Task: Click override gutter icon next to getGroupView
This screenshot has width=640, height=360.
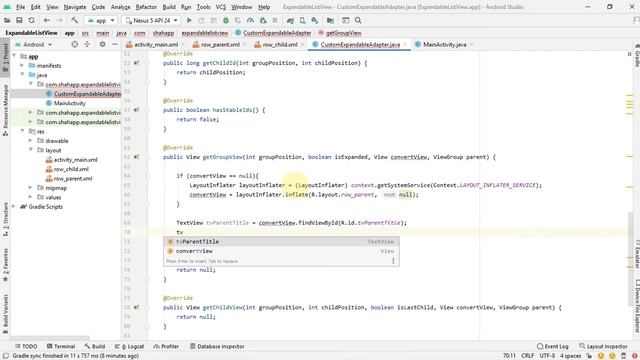Action: coord(136,157)
